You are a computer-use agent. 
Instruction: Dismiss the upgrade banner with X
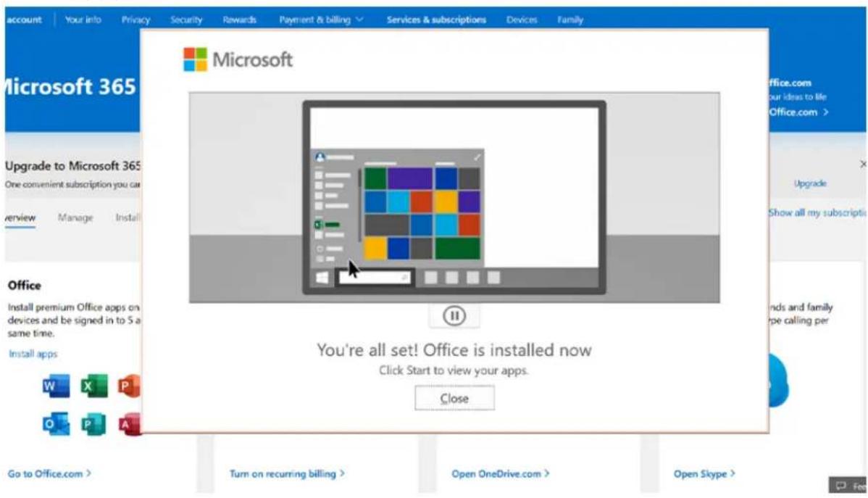[x=862, y=164]
